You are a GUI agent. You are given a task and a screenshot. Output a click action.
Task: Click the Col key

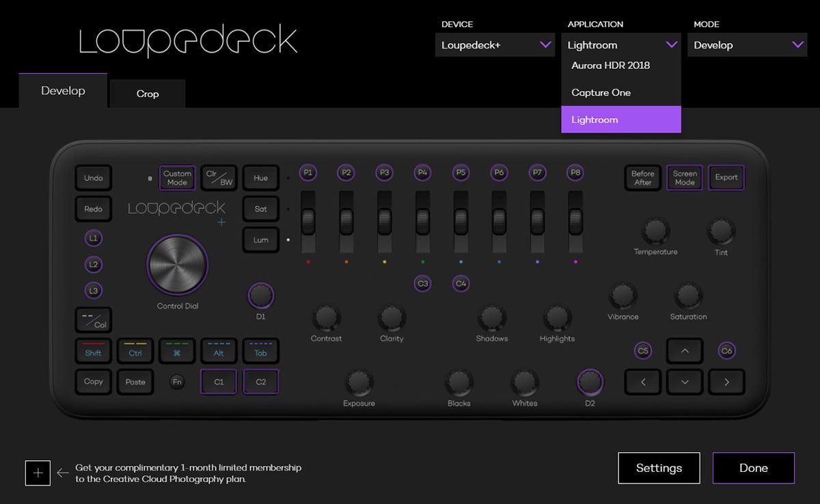[x=93, y=320]
